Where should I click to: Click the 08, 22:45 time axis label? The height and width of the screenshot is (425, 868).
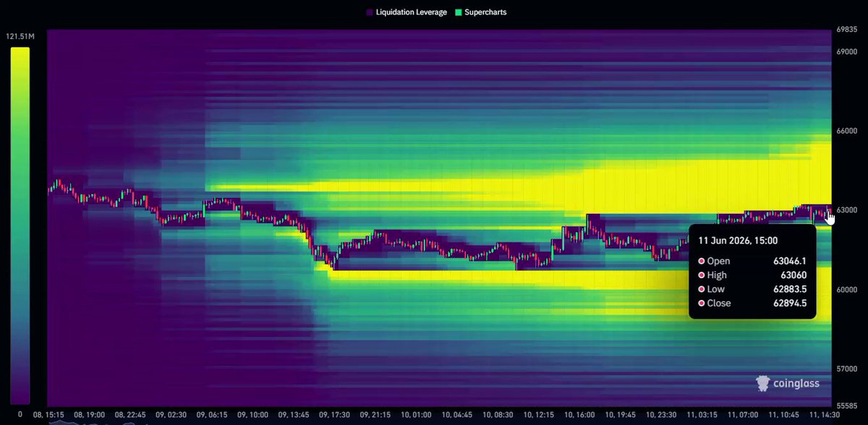tap(129, 416)
